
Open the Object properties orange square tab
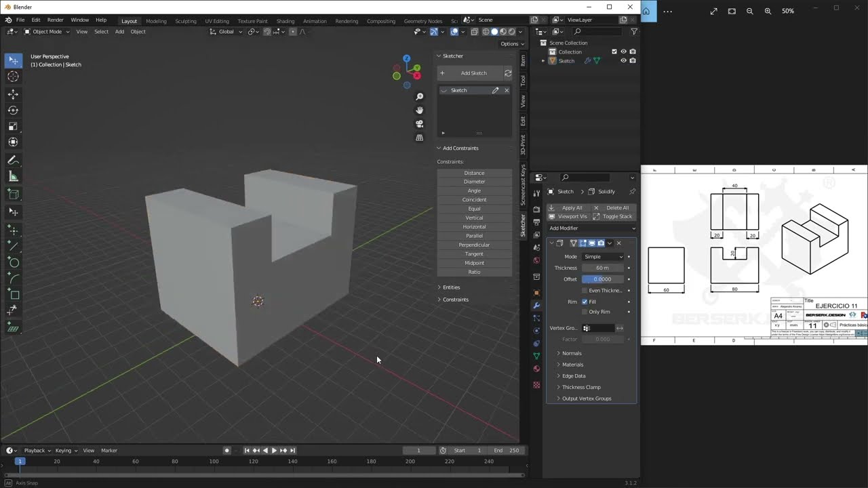coord(536,293)
